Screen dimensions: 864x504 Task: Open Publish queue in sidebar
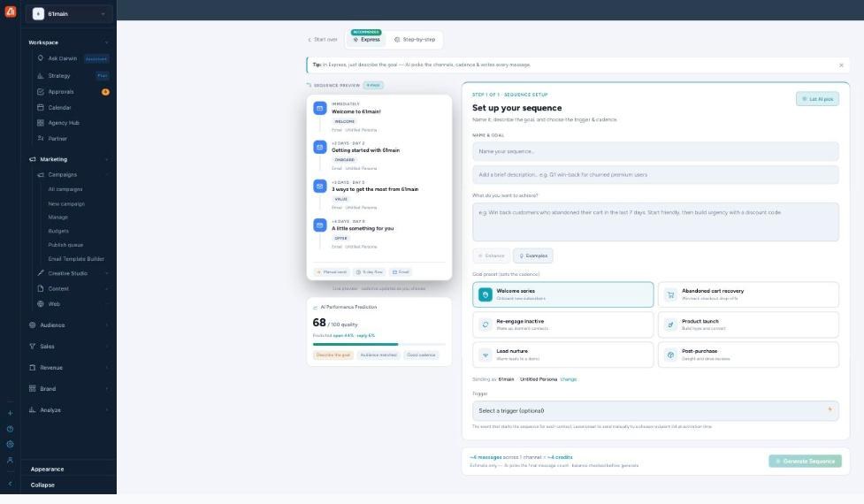point(65,245)
